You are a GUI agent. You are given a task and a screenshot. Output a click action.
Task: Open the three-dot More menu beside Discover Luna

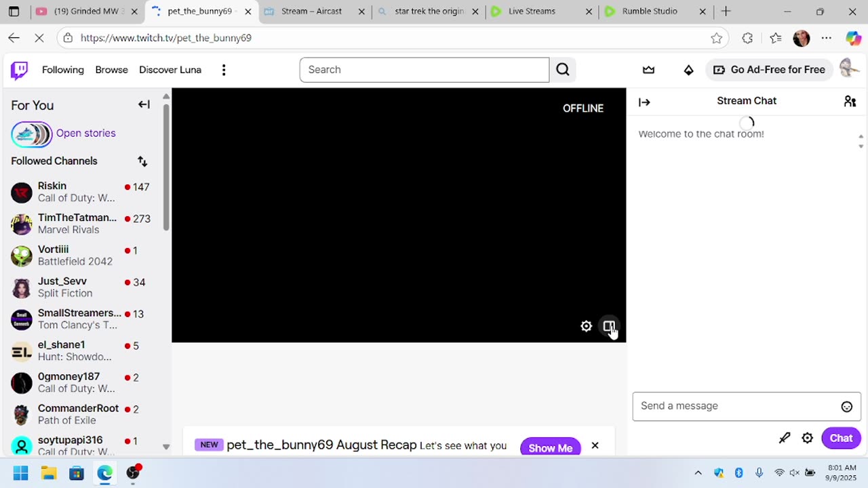point(224,70)
